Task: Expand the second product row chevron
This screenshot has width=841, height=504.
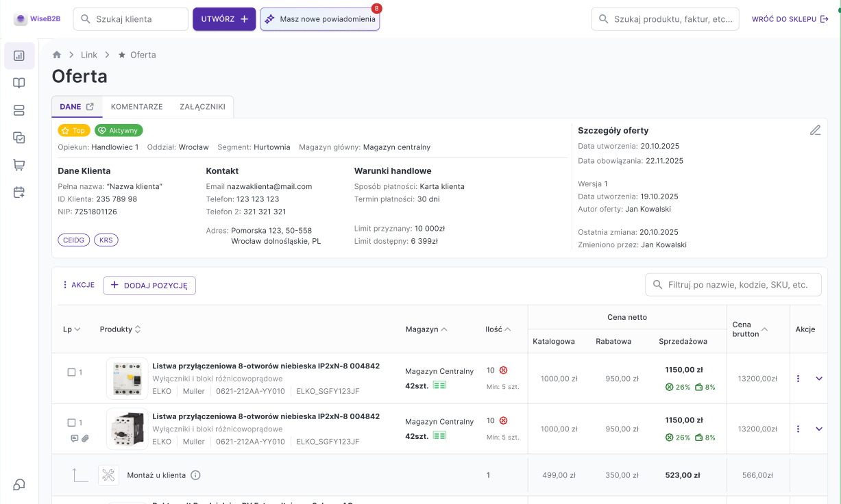Action: [x=818, y=429]
